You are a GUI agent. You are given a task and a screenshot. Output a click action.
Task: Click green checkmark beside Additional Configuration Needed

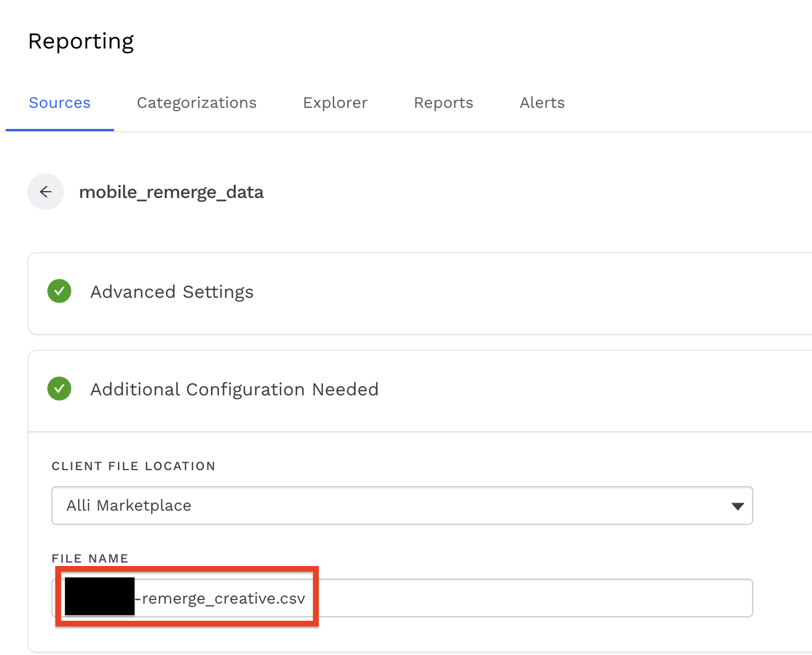pos(59,389)
